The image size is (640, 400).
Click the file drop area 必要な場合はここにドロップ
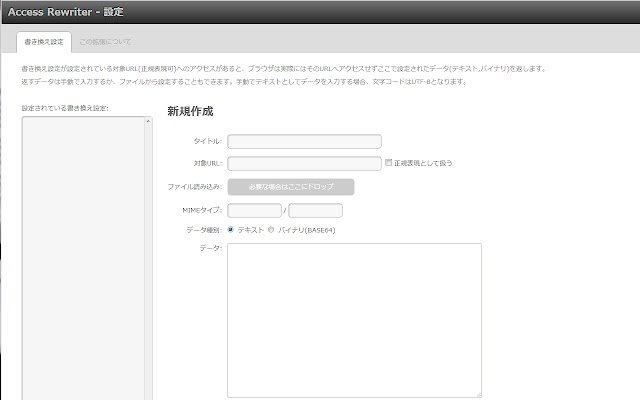(x=291, y=187)
